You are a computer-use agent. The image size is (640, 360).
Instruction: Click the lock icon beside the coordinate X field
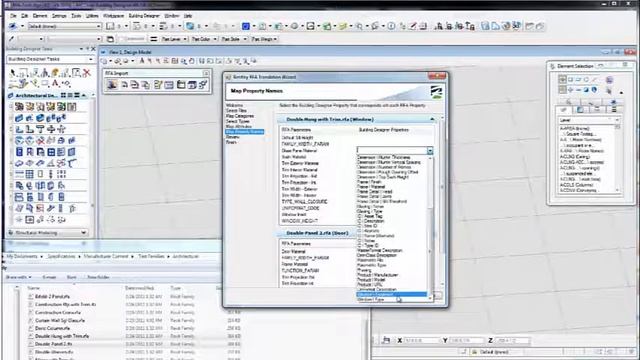(386, 340)
